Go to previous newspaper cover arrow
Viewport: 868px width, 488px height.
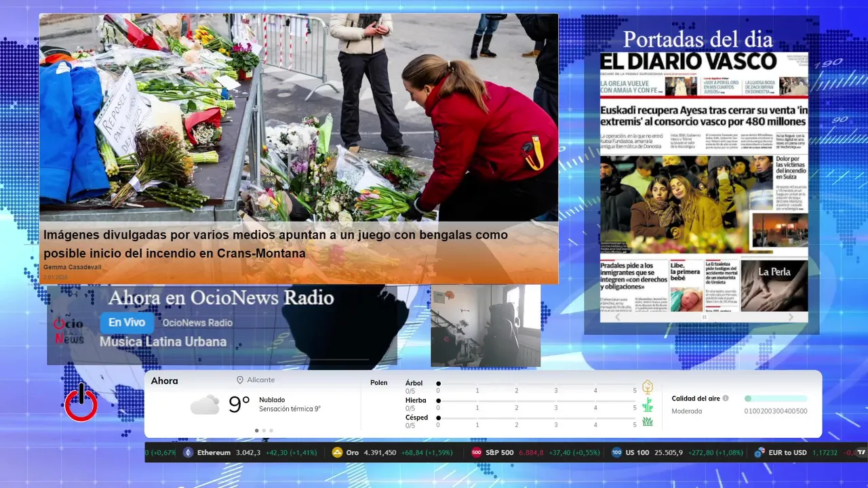click(617, 317)
